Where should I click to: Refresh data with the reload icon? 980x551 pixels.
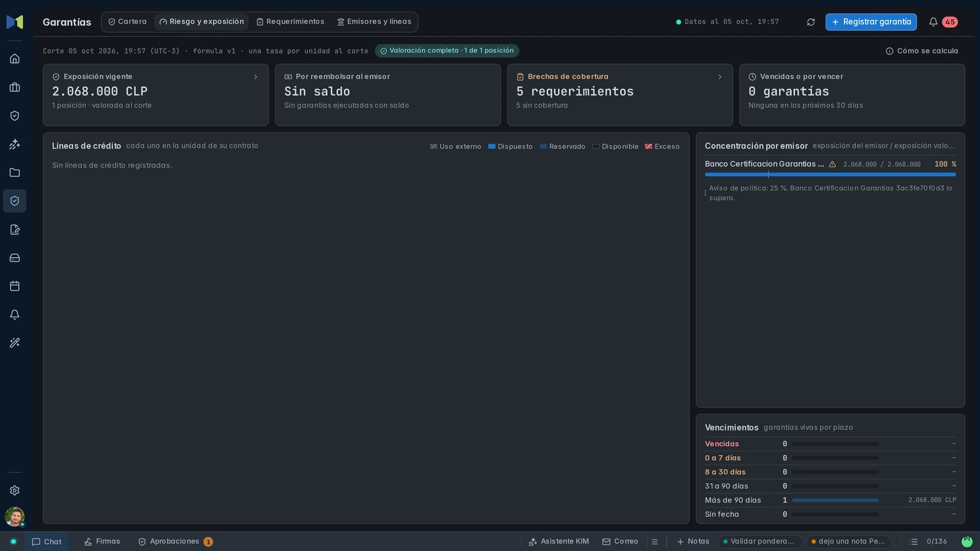point(811,22)
